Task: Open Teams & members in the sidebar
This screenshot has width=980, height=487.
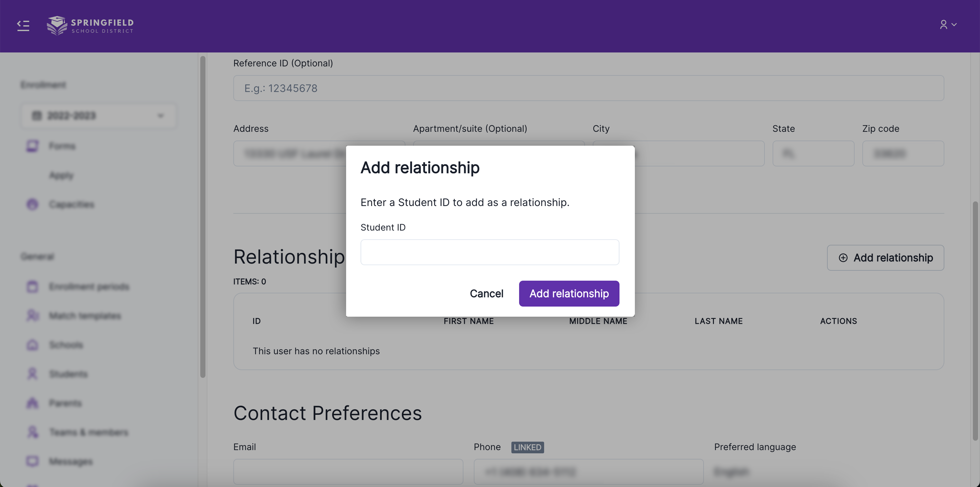Action: click(89, 432)
